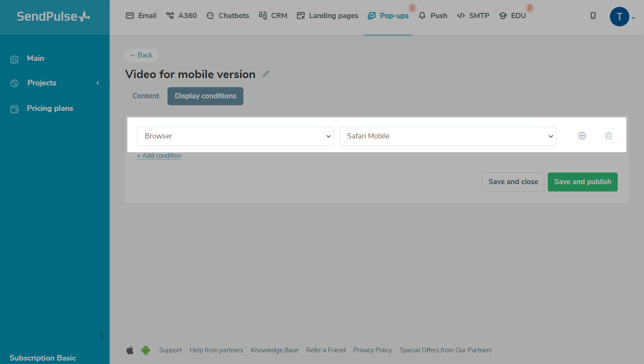Open Landing pages in top navigation
This screenshot has height=364, width=644.
point(328,16)
